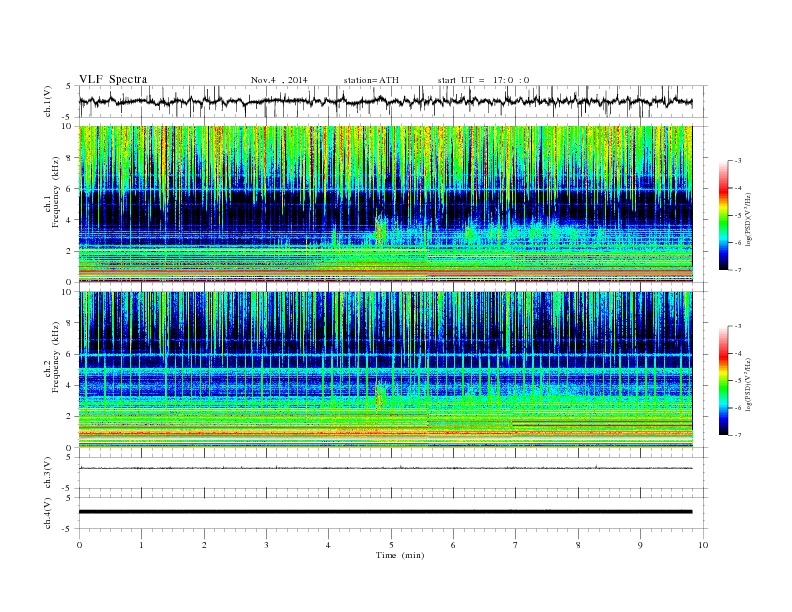Select the "start UT = 17:0:0" text

[x=483, y=80]
